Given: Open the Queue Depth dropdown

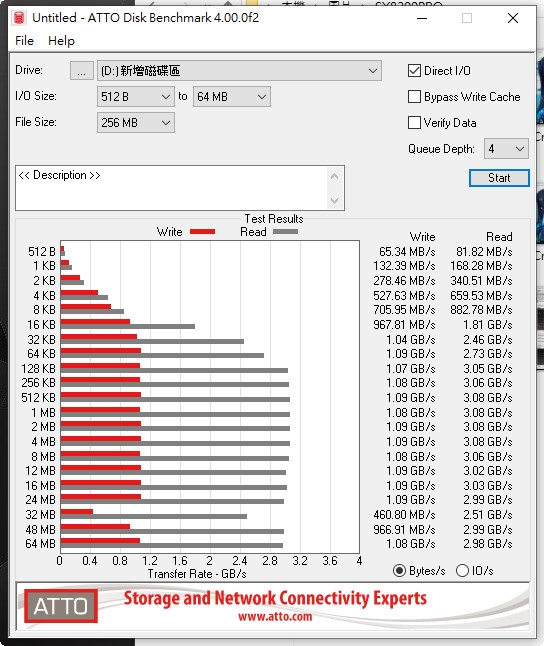Looking at the screenshot, I should [x=506, y=149].
